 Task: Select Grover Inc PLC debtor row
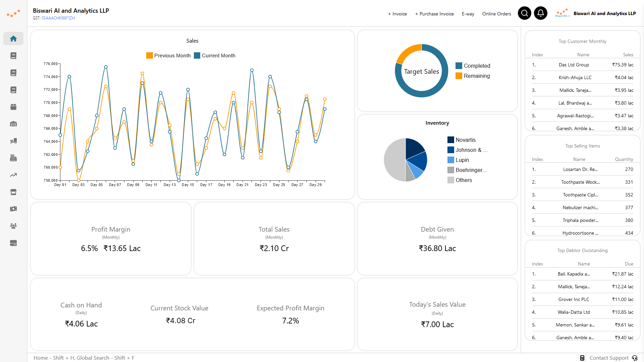[x=583, y=299]
